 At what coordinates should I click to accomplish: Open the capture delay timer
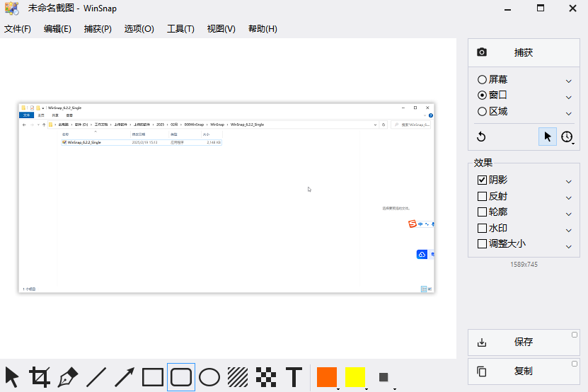pos(567,137)
